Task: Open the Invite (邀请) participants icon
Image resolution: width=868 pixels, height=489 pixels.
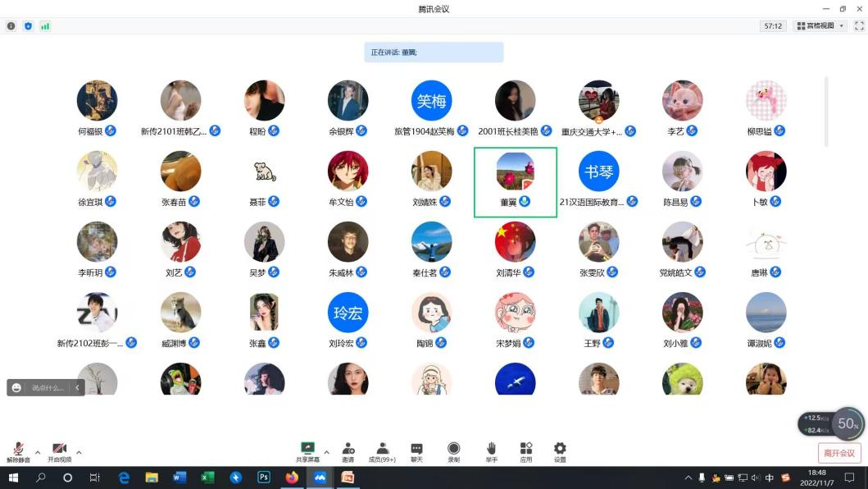Action: pos(348,450)
